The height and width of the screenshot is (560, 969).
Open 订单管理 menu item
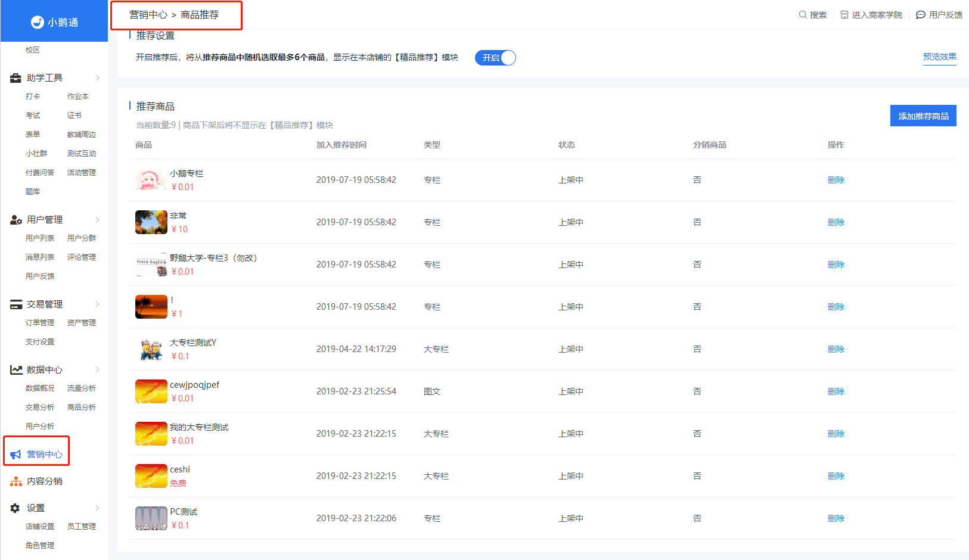40,323
